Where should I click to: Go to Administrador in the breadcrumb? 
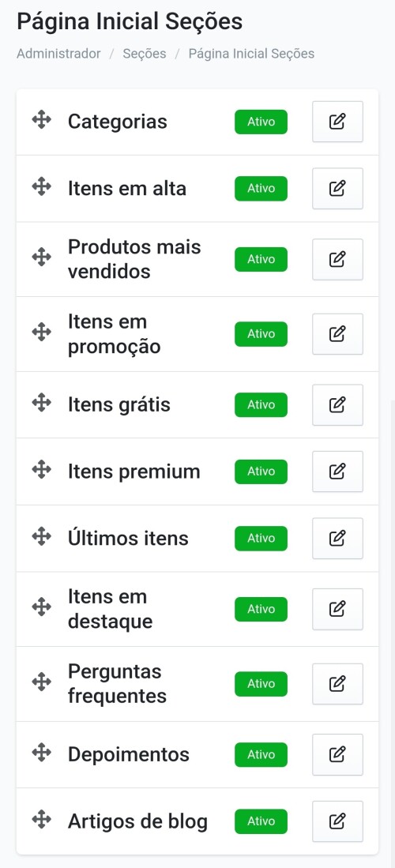58,54
